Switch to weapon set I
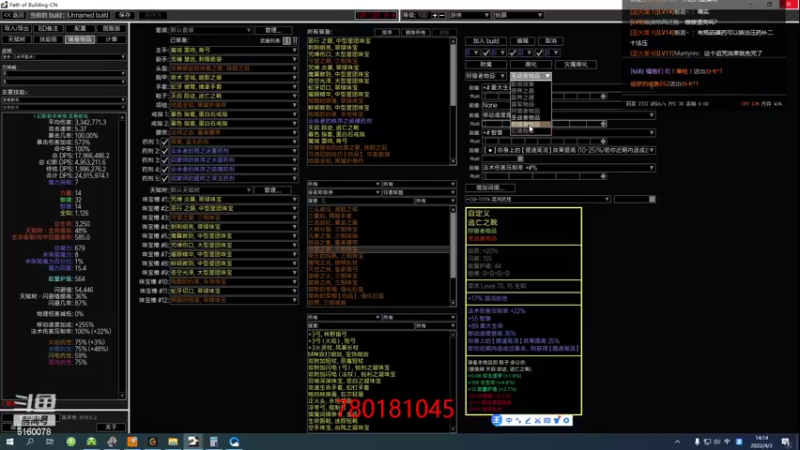The width and height of the screenshot is (800, 450). (287, 40)
